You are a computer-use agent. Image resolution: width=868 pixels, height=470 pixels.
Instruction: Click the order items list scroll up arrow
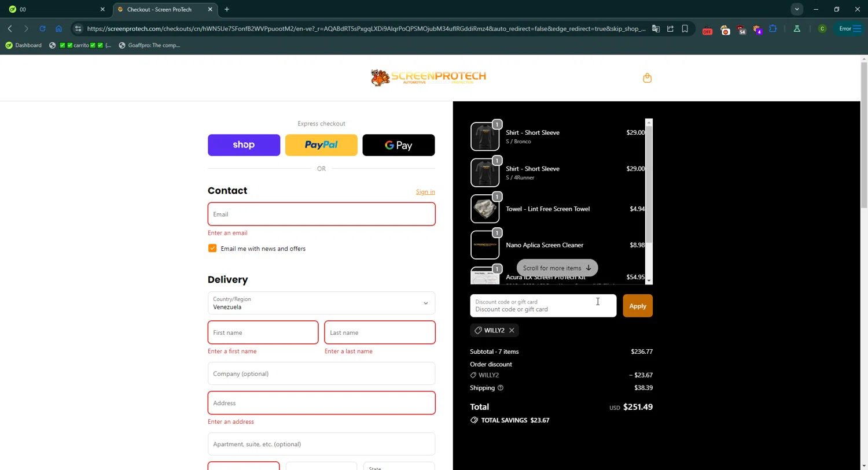[x=649, y=123]
